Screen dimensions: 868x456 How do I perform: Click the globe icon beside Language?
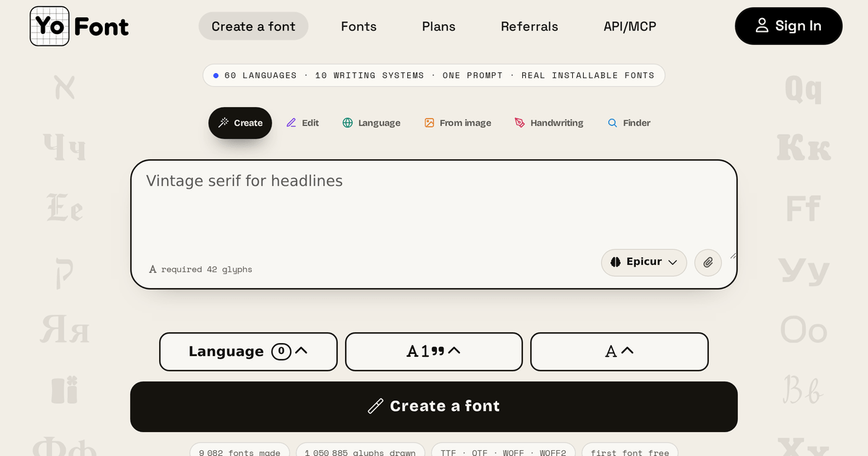(x=348, y=123)
